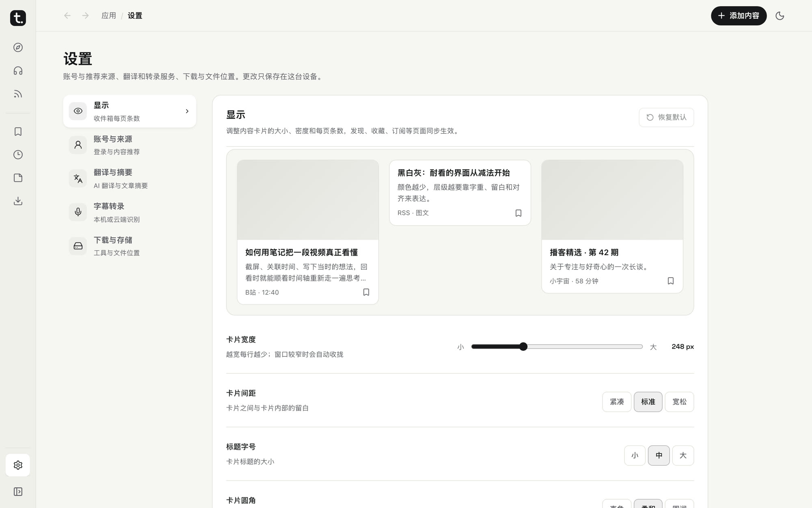Open the bookmarks icon in left sidebar
Viewport: 812px width, 508px height.
tap(18, 132)
